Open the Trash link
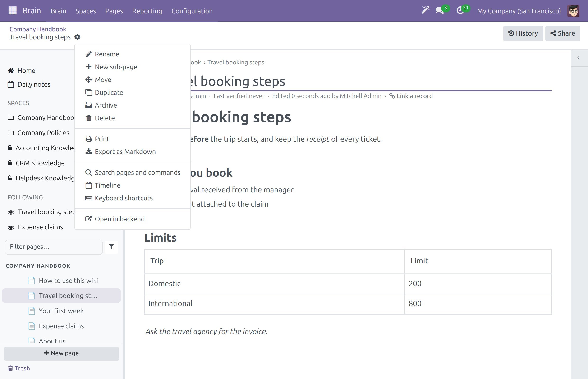This screenshot has height=379, width=588. [19, 368]
